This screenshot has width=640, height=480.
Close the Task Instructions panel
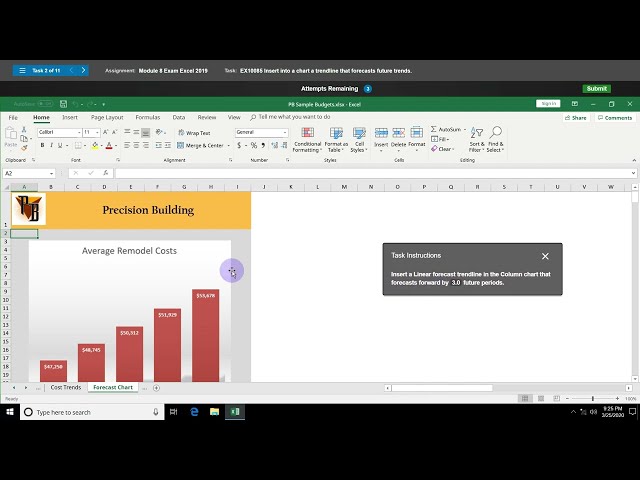pyautogui.click(x=545, y=256)
